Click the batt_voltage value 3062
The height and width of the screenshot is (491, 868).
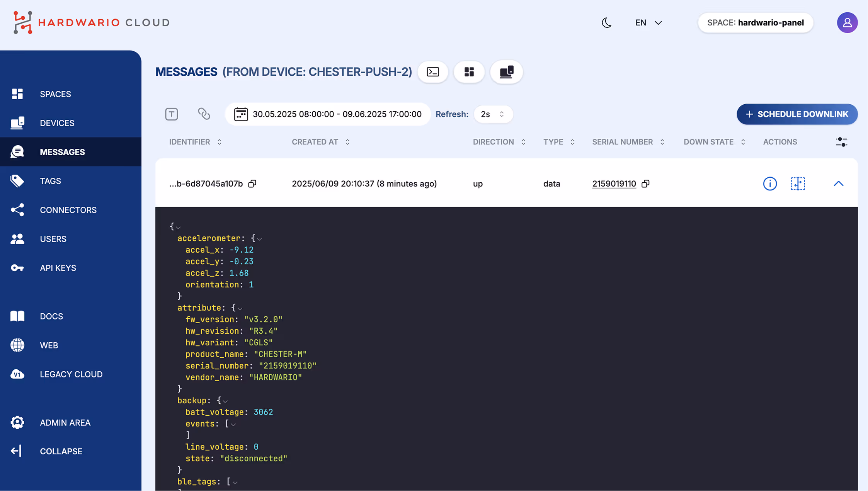(263, 412)
